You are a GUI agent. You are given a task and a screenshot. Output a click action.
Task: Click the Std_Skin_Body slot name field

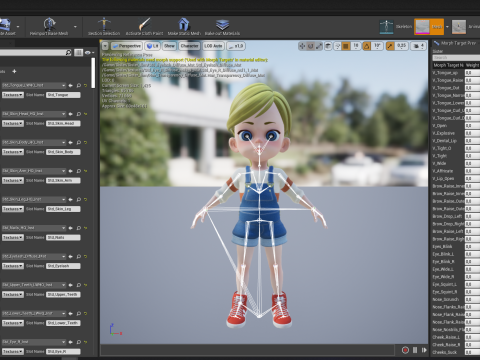63,152
